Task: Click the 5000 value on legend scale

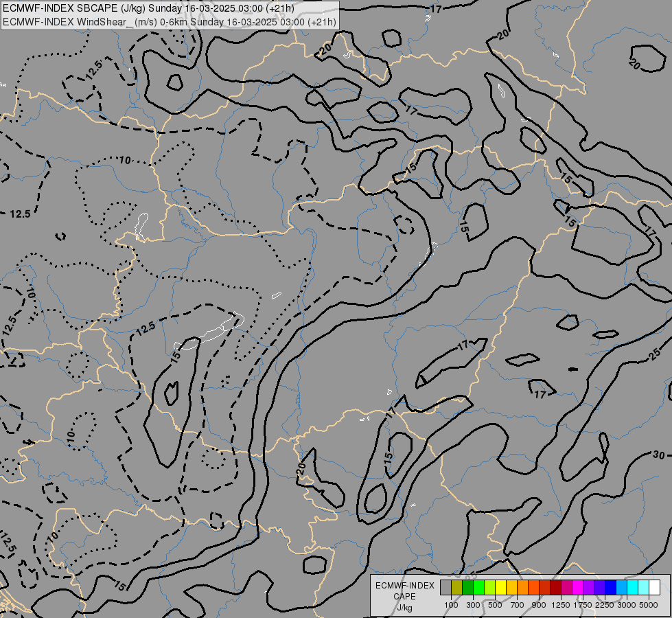Action: click(x=649, y=605)
